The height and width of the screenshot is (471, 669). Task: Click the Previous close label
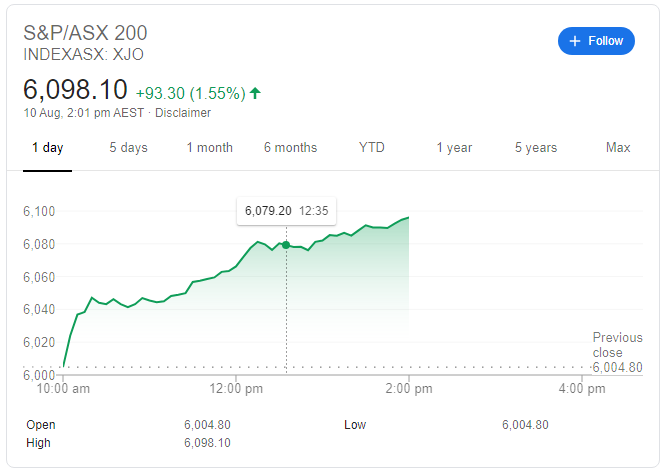point(617,345)
